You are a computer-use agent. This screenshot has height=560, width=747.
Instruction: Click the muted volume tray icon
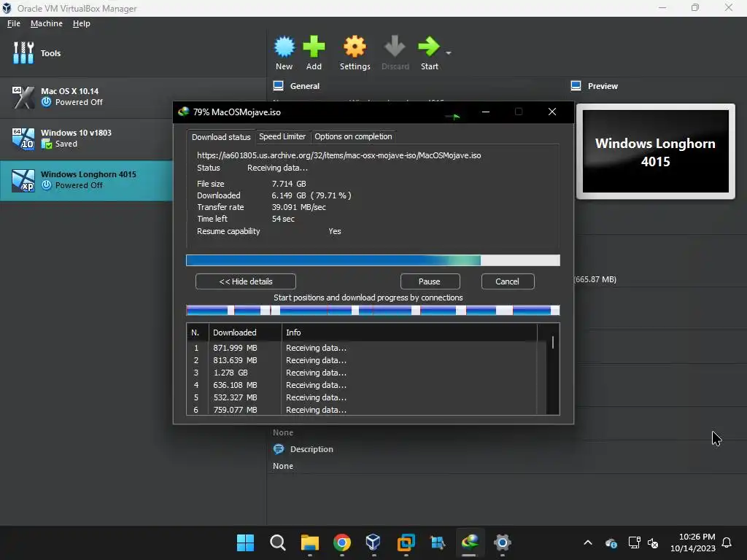click(653, 542)
